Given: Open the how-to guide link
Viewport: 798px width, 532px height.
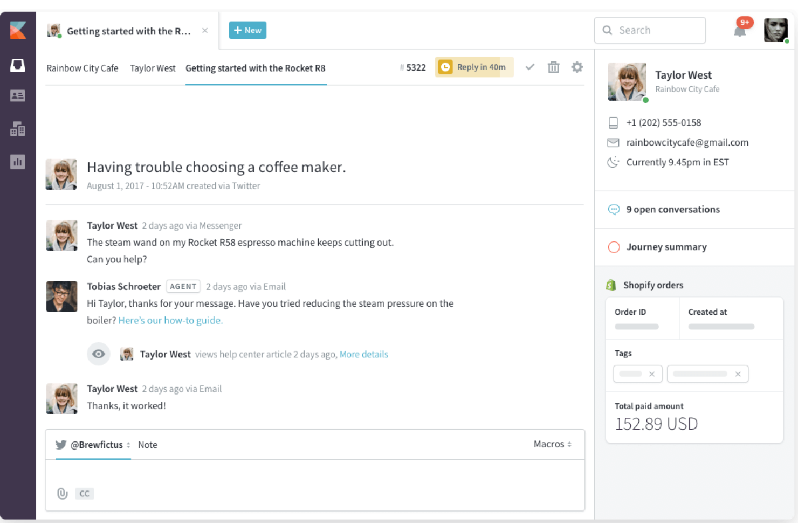Looking at the screenshot, I should (170, 320).
